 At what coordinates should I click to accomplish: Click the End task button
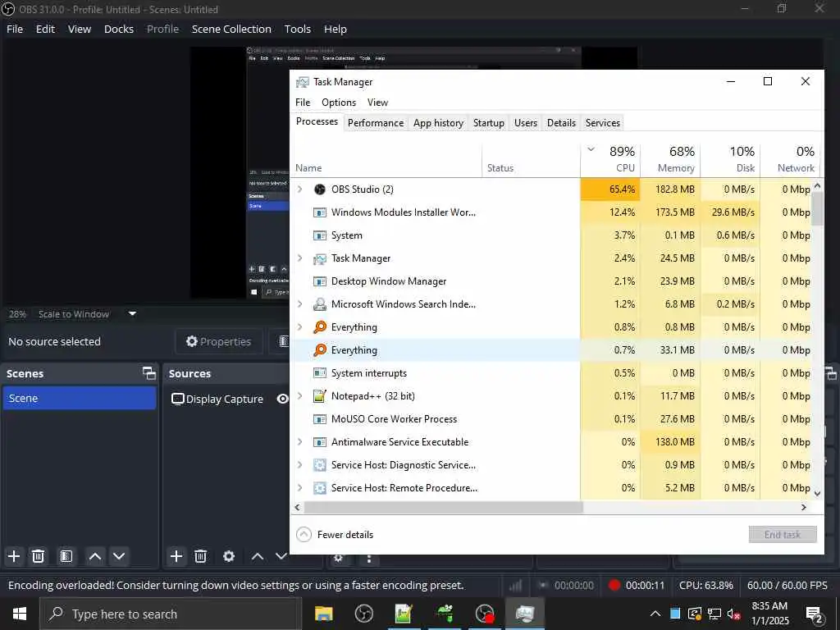coord(782,534)
